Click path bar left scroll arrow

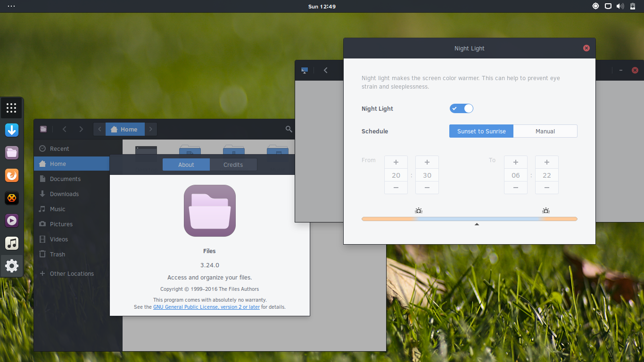(x=99, y=129)
